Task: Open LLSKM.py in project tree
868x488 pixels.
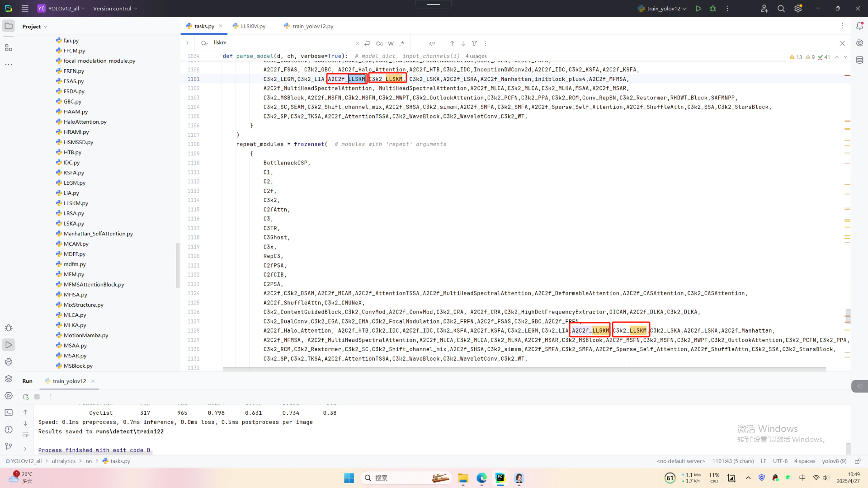Action: point(75,203)
